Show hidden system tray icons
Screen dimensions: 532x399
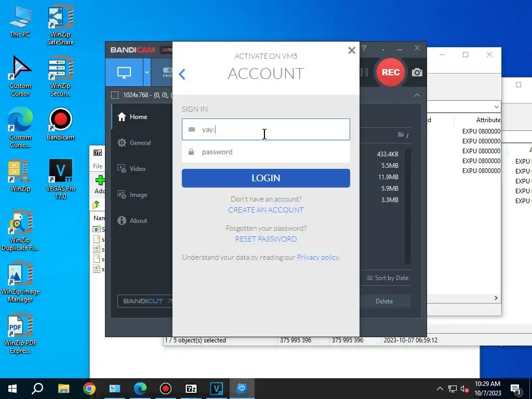pyautogui.click(x=440, y=389)
